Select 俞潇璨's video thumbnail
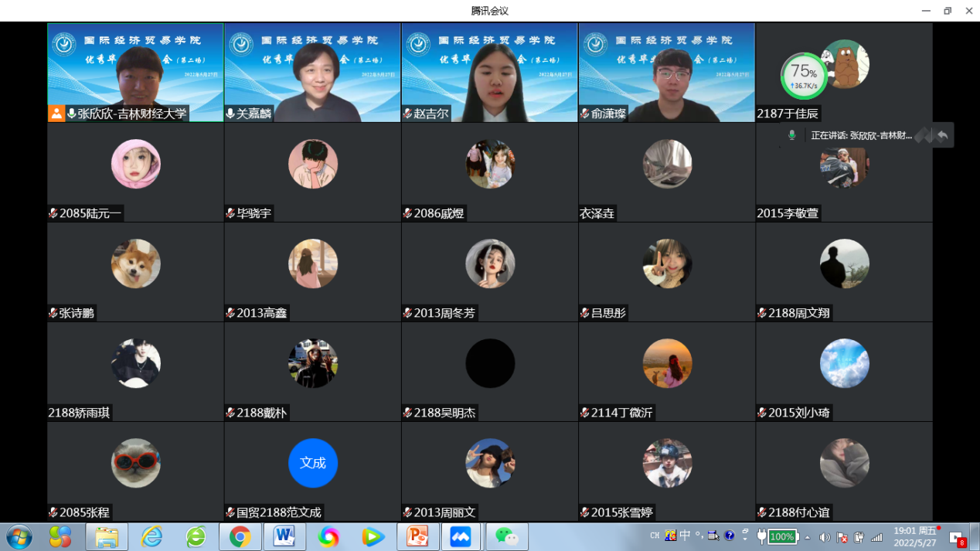This screenshot has width=980, height=551. coord(666,72)
